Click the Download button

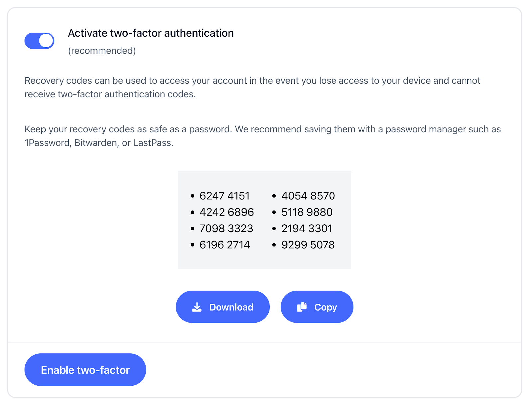(x=222, y=307)
